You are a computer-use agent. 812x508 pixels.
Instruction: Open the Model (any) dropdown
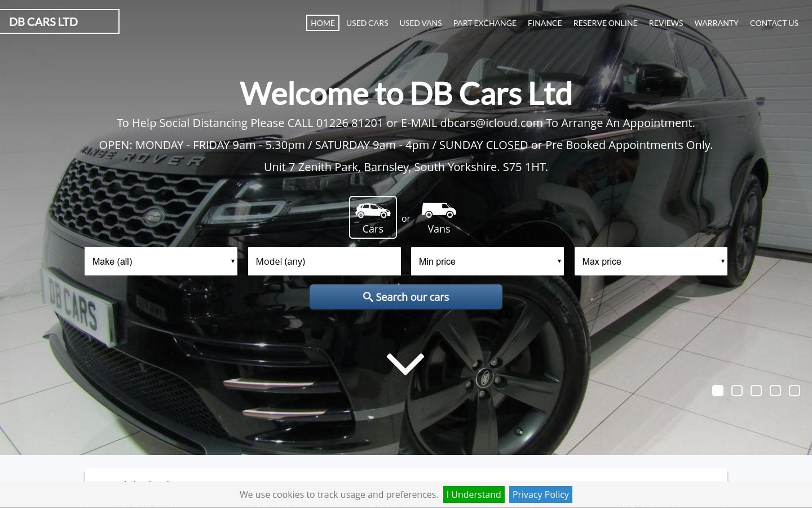(x=324, y=261)
